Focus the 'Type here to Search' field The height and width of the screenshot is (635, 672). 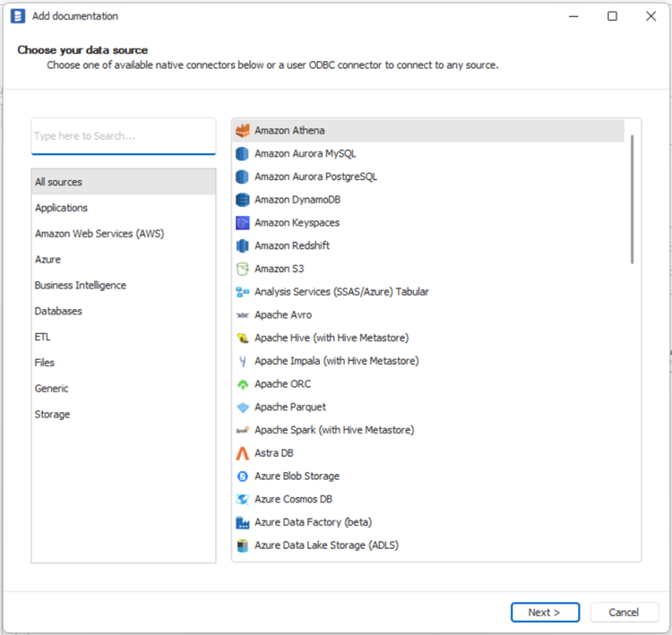click(x=124, y=136)
